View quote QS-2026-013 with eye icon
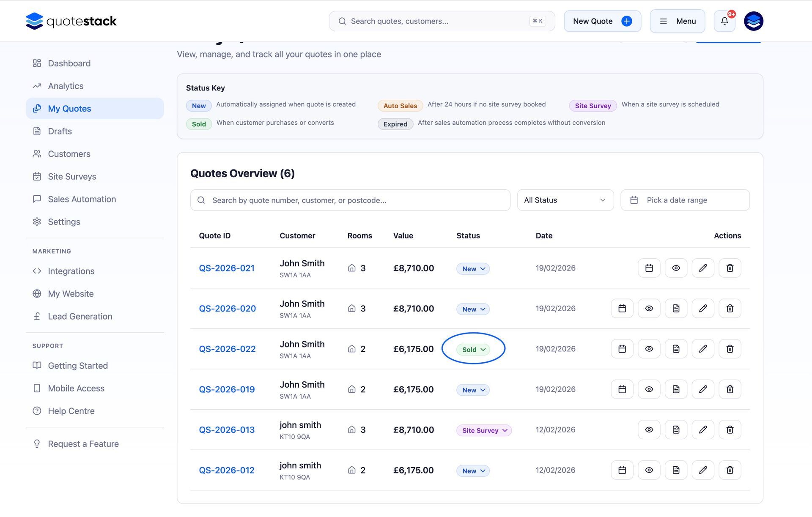Screen dimensions: 812x517 pyautogui.click(x=649, y=430)
